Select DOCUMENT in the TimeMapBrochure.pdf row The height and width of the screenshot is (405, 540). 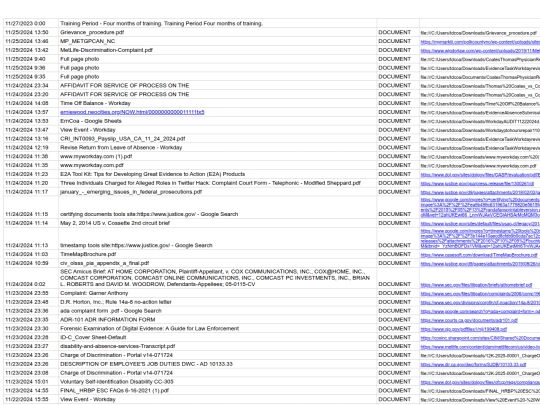pos(398,255)
